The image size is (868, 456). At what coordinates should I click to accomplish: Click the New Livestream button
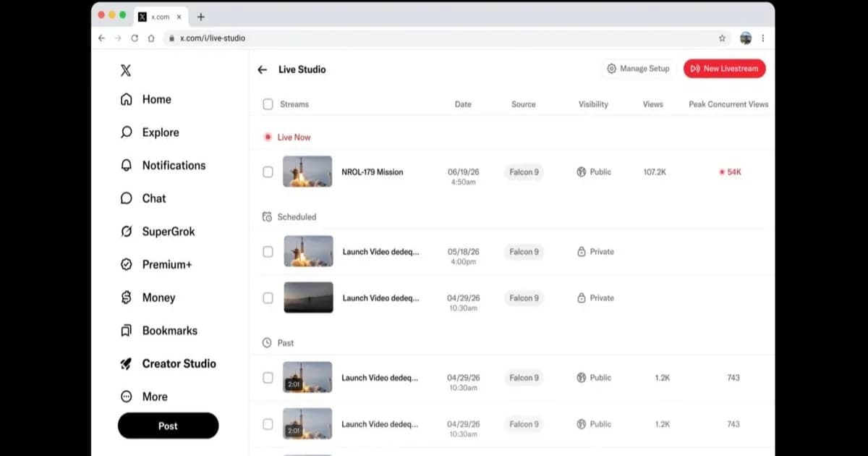click(725, 69)
